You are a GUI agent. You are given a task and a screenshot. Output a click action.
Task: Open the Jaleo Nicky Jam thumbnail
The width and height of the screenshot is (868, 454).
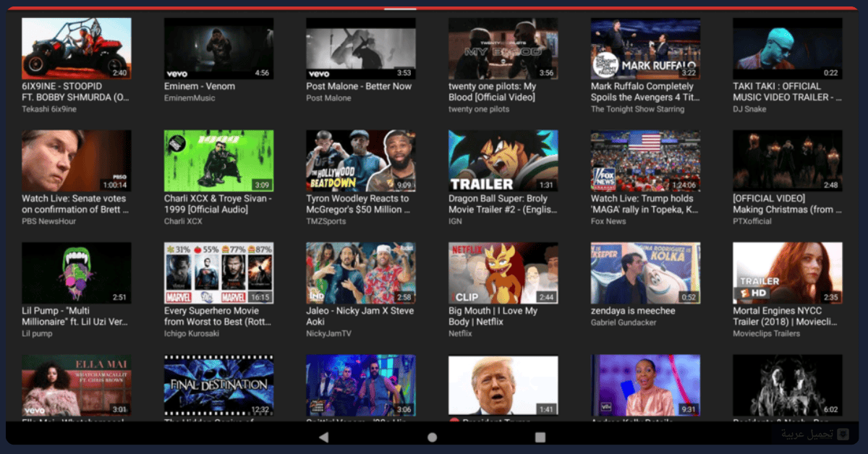click(361, 273)
